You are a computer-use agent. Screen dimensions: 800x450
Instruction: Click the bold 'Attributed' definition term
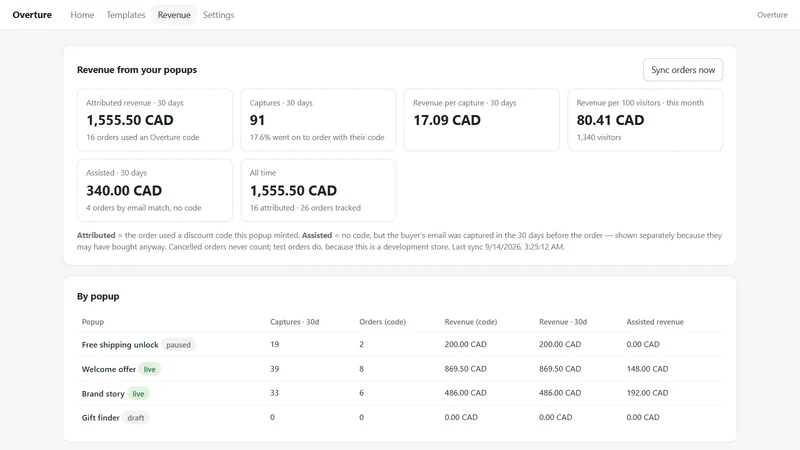(96, 235)
